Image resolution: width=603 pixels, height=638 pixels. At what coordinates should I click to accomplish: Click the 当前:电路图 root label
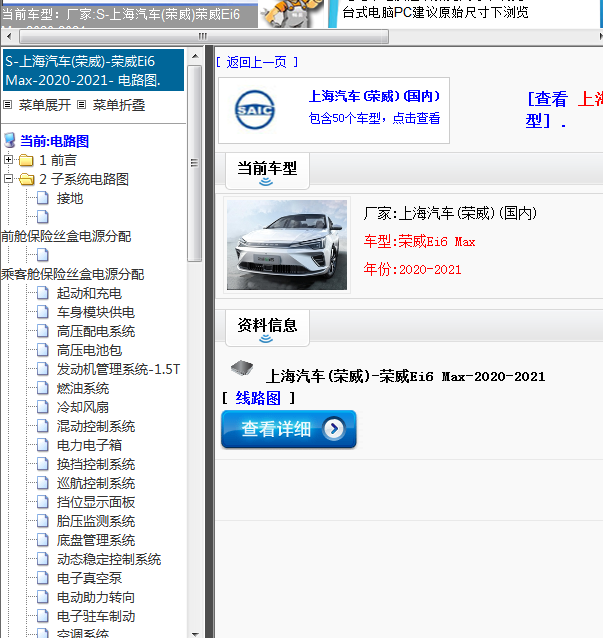click(x=55, y=141)
